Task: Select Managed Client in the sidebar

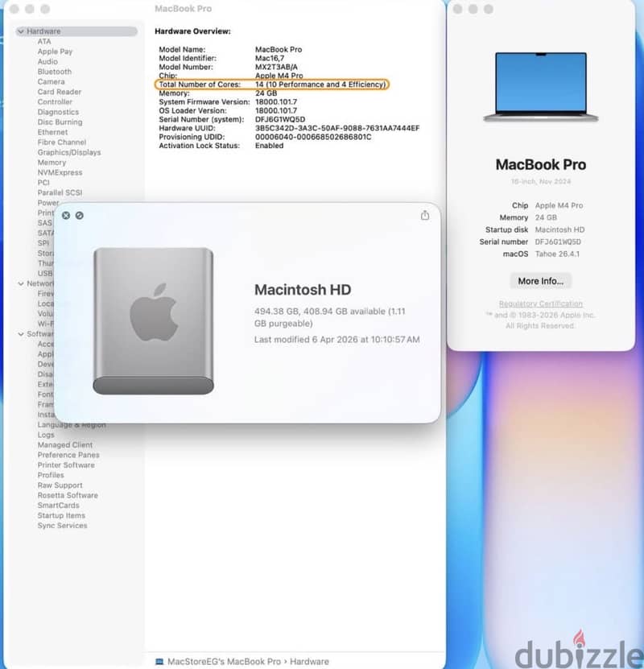Action: pyautogui.click(x=65, y=445)
